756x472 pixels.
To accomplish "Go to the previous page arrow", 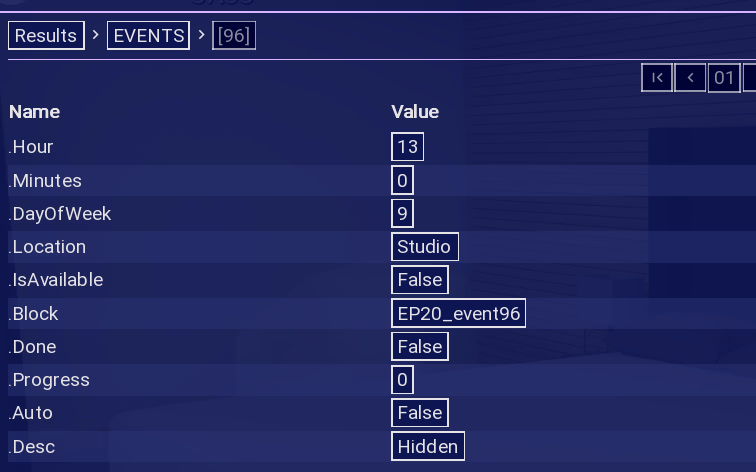I will point(690,78).
